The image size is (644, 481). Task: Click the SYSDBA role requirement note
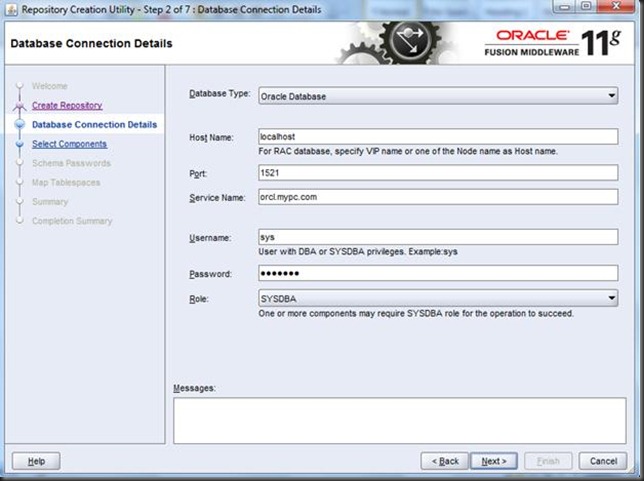click(x=416, y=313)
